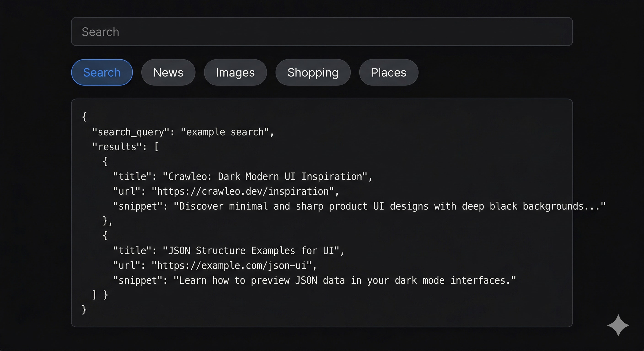The height and width of the screenshot is (351, 644).
Task: Select the active Search filter pill
Action: tap(102, 72)
